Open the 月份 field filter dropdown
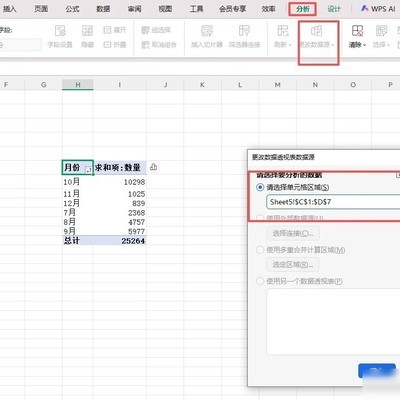The width and height of the screenshot is (400, 400). [88, 170]
